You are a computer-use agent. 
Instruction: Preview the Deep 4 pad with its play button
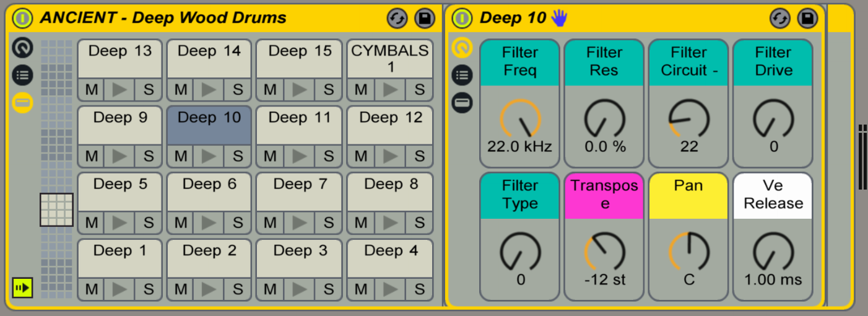(x=390, y=289)
